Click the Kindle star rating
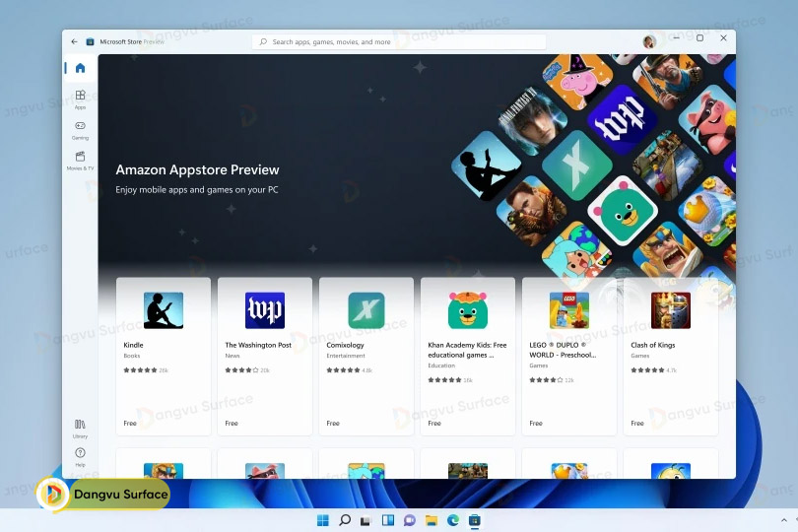Viewport: 798px width, 532px height. point(140,370)
